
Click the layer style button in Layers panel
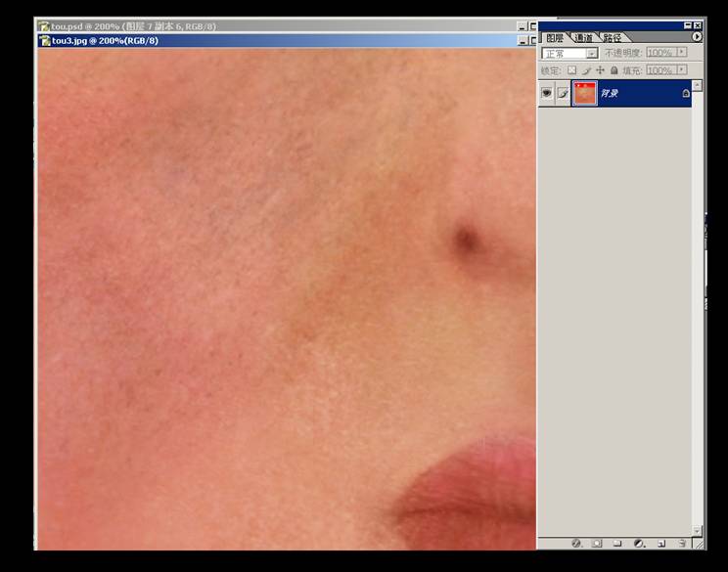[x=576, y=542]
